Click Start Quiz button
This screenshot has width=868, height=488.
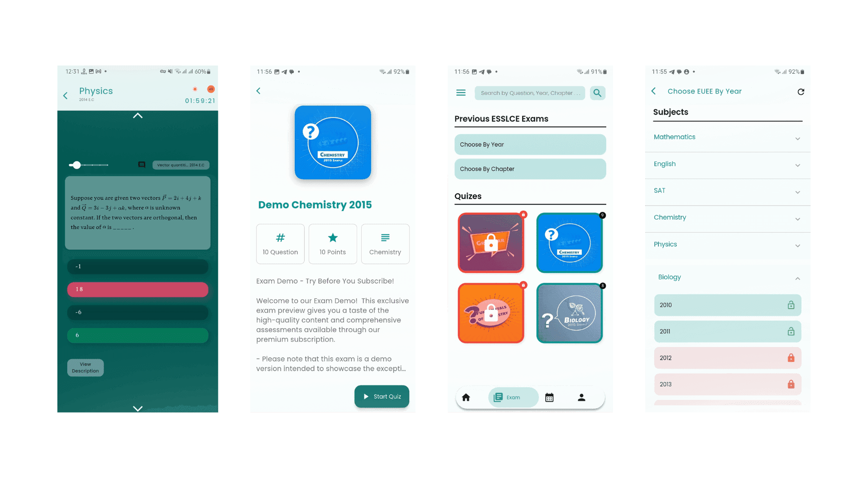pyautogui.click(x=382, y=396)
